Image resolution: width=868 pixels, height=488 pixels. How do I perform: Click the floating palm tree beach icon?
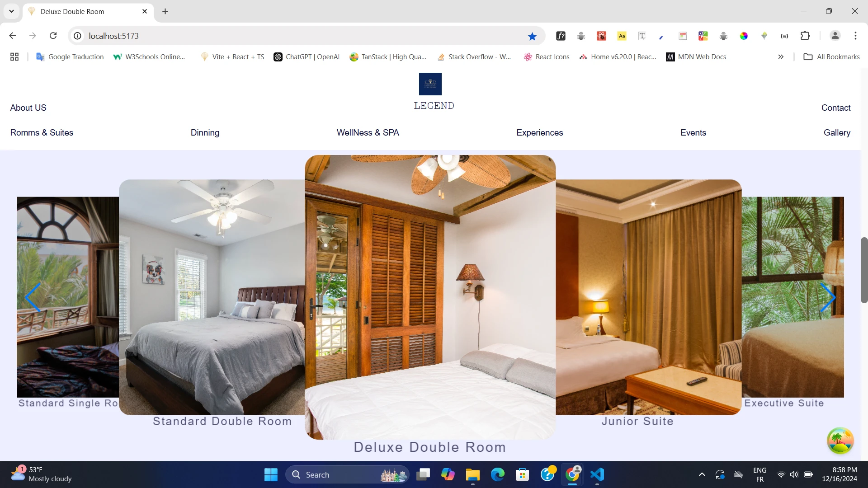coord(840,441)
